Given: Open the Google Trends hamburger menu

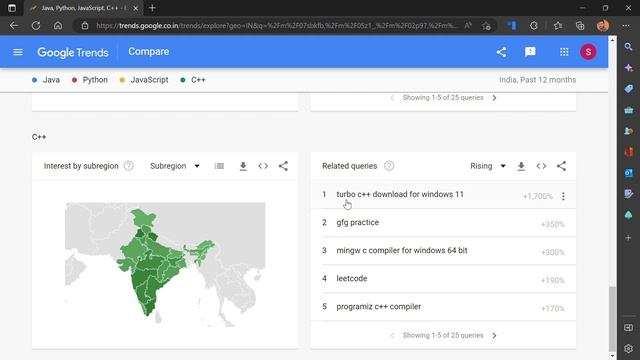Looking at the screenshot, I should click(18, 52).
